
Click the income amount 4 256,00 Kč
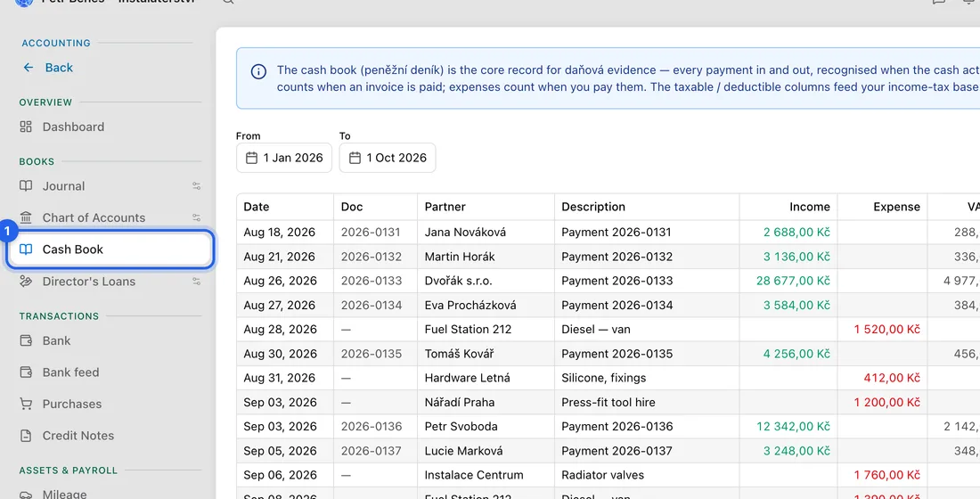click(x=796, y=354)
